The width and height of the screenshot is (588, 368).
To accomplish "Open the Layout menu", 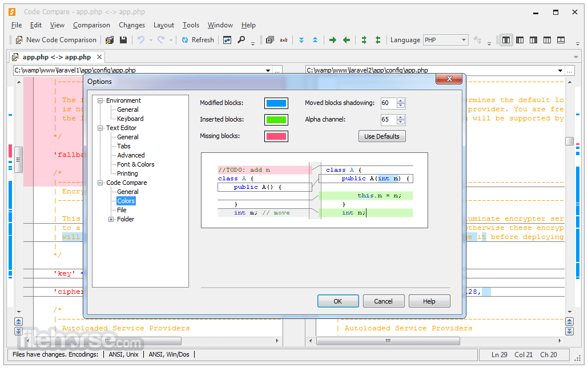I will click(x=164, y=25).
